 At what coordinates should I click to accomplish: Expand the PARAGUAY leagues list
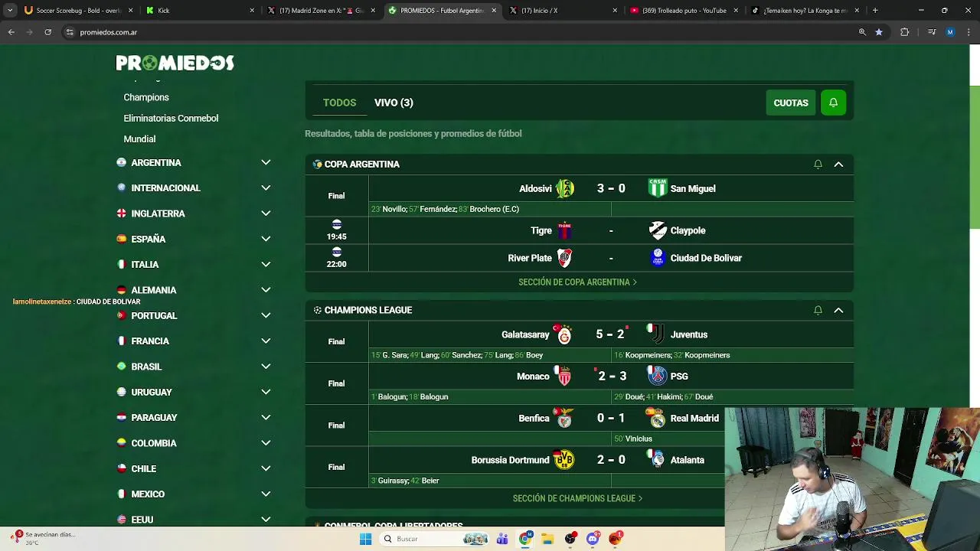(x=266, y=417)
